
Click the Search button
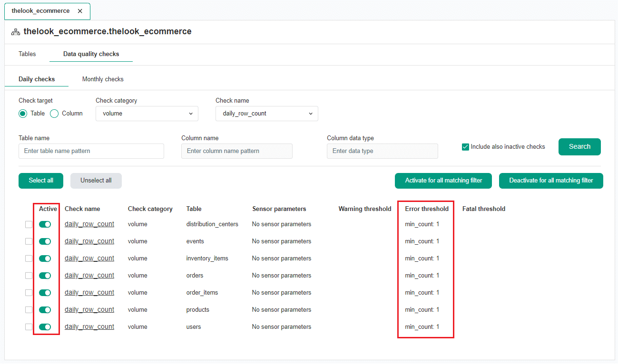pos(579,147)
